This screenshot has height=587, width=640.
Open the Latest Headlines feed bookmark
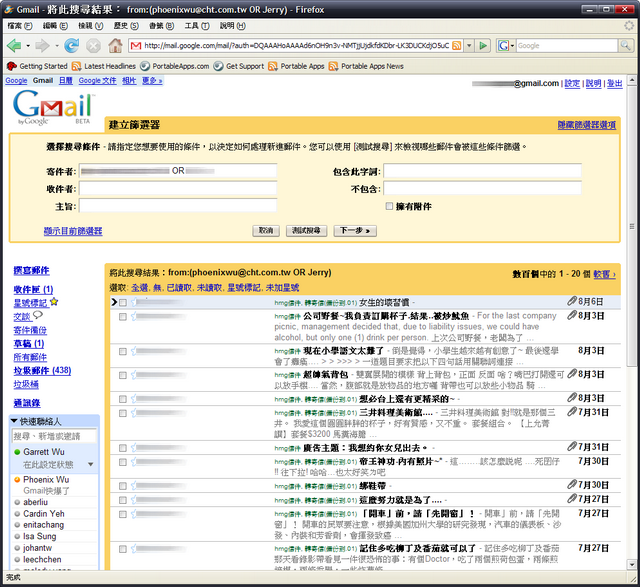tap(104, 66)
